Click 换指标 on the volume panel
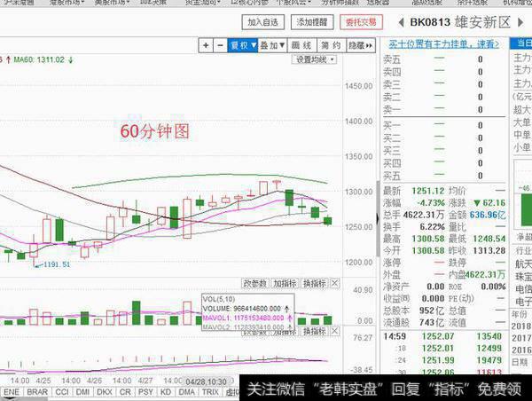The height and width of the screenshot is (401, 532). (315, 284)
